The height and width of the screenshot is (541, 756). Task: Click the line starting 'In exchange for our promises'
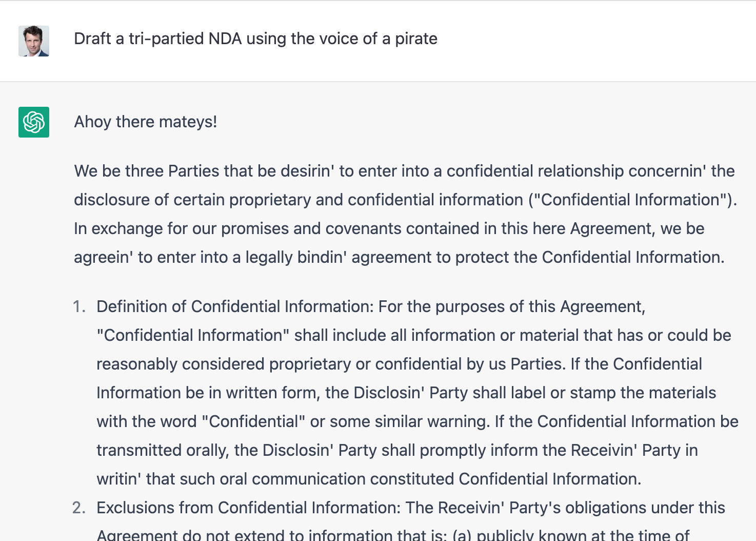[389, 228]
